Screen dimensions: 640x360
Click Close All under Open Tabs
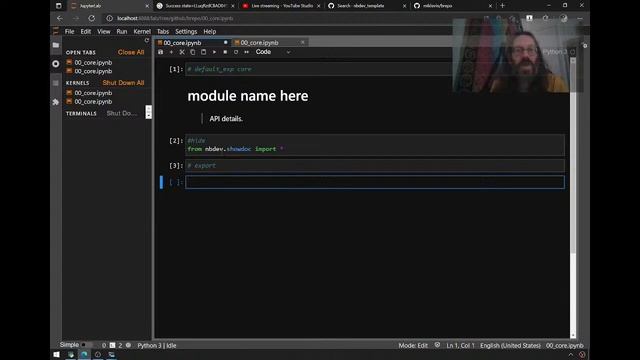click(x=131, y=52)
